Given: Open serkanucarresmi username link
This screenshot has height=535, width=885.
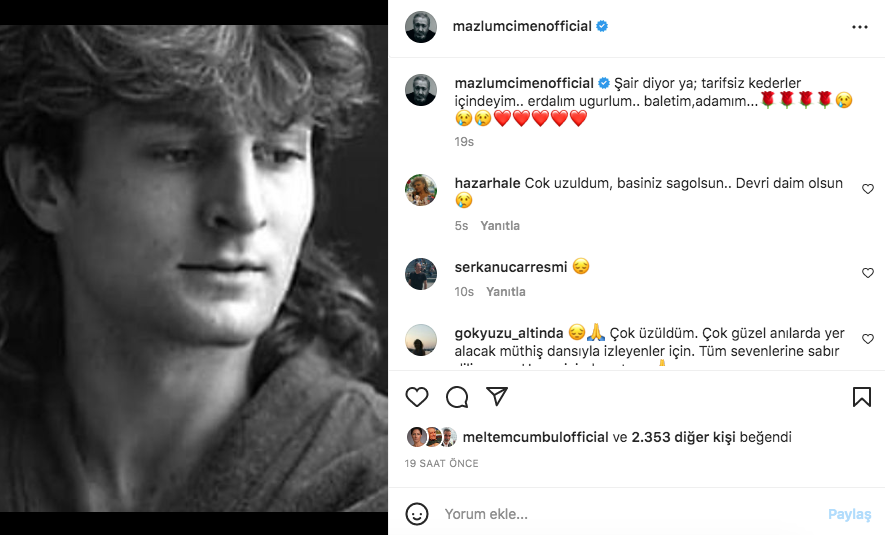Looking at the screenshot, I should click(511, 267).
